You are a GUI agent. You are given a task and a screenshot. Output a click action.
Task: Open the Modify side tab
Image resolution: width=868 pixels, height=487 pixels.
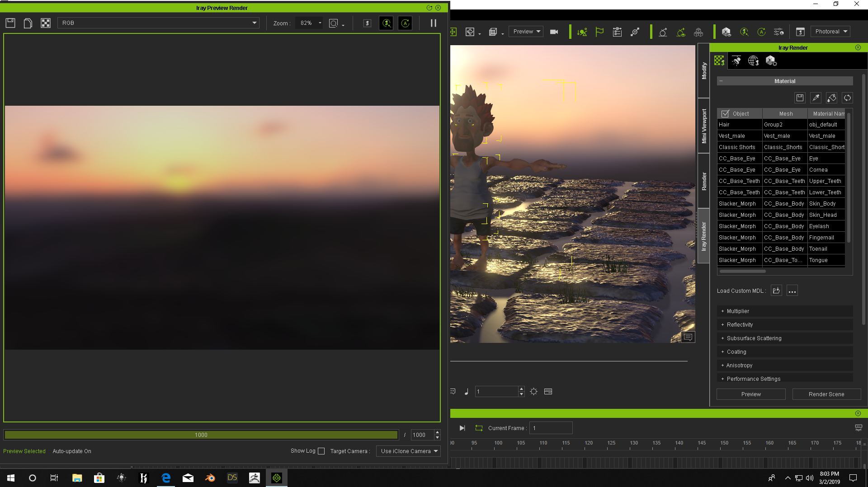704,71
